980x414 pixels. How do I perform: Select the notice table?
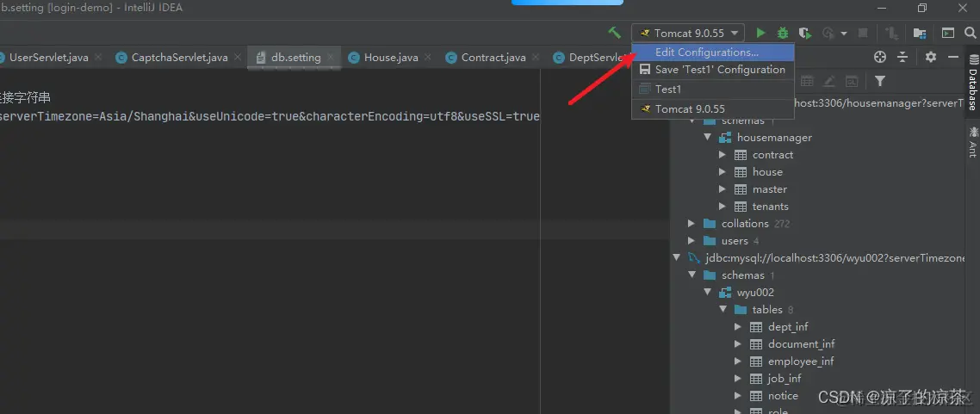[783, 396]
